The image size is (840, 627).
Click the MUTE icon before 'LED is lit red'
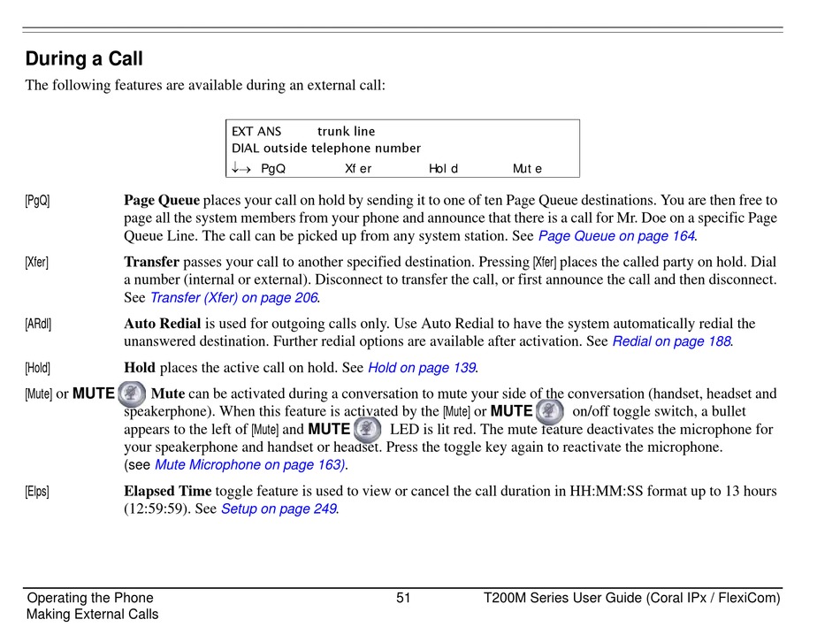[367, 429]
